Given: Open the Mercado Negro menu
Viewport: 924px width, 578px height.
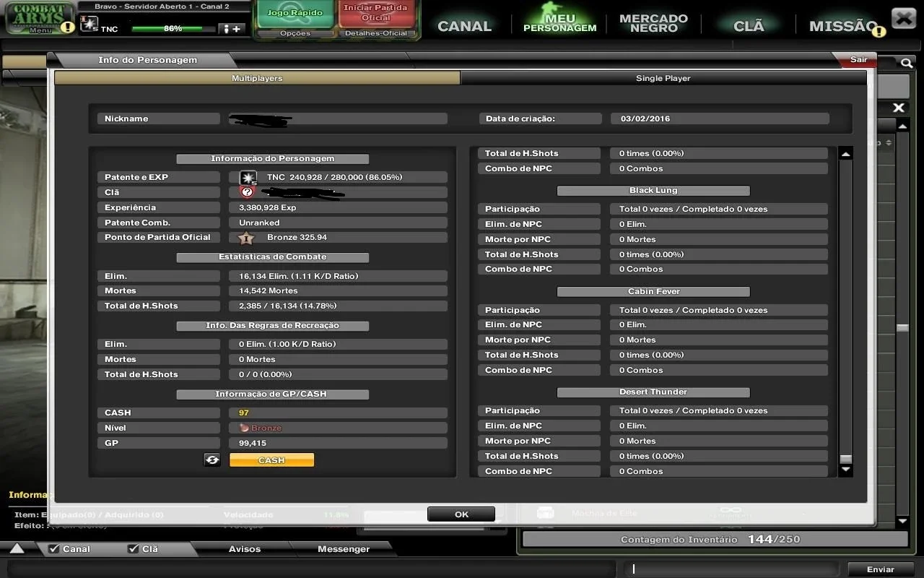Looking at the screenshot, I should (x=653, y=23).
